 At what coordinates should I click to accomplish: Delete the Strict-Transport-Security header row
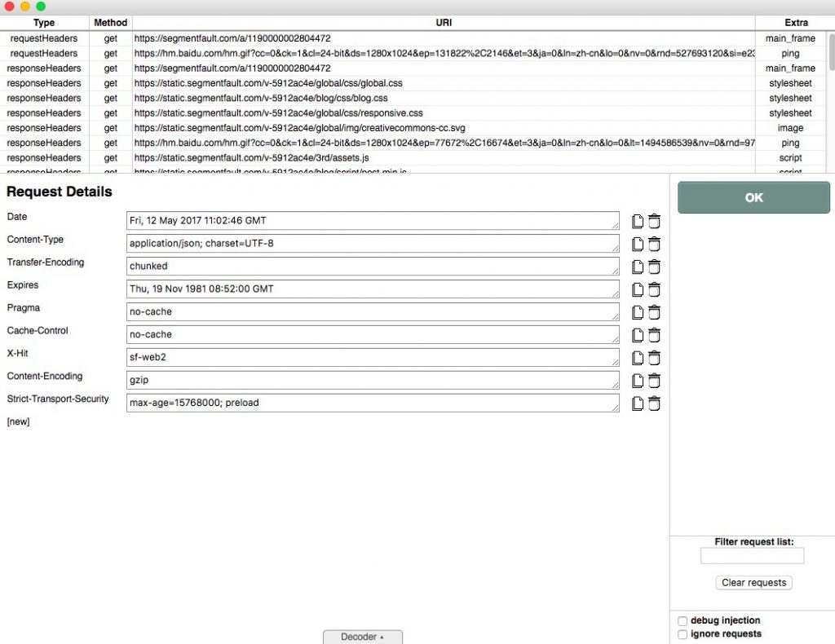tap(654, 404)
